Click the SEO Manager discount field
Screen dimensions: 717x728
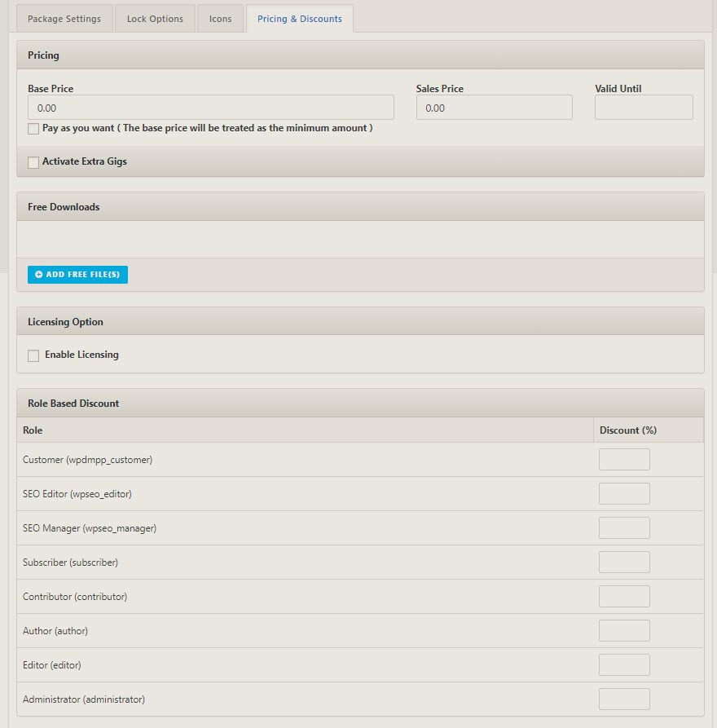click(x=623, y=527)
